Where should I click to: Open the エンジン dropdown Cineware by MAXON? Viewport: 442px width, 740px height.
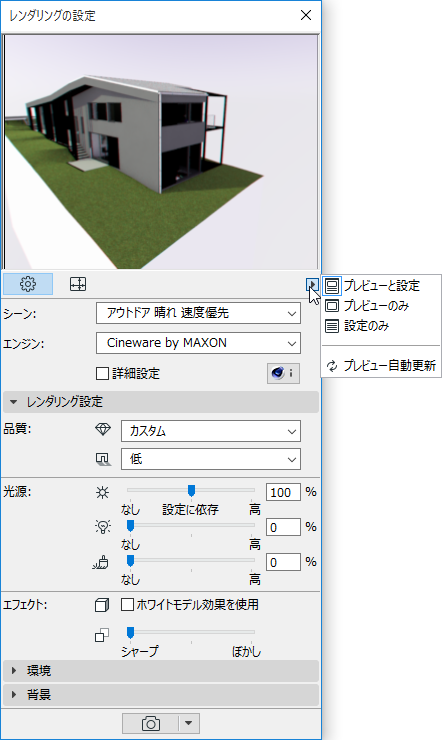pos(198,343)
